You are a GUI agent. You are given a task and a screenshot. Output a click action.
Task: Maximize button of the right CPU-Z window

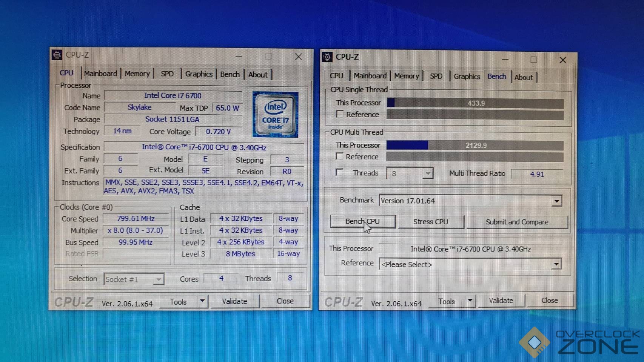533,60
